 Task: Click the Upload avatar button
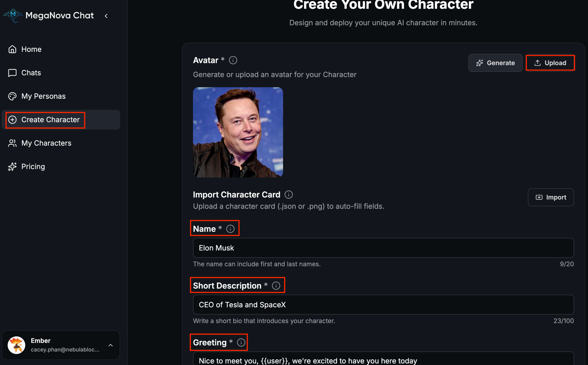point(550,63)
